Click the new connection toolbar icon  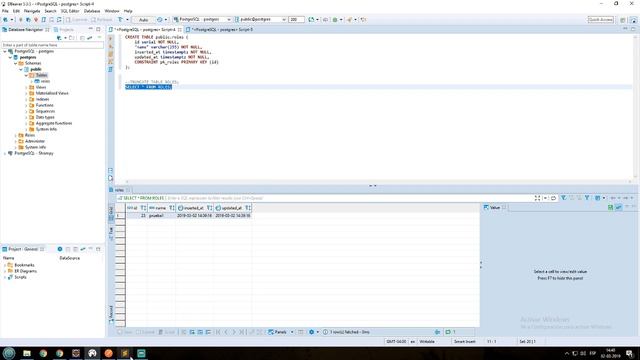5,20
